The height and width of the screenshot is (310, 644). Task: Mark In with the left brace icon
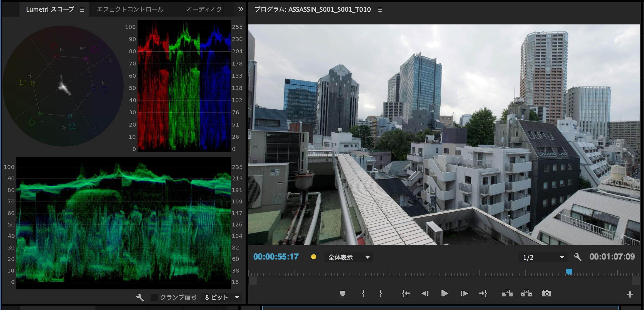(363, 293)
